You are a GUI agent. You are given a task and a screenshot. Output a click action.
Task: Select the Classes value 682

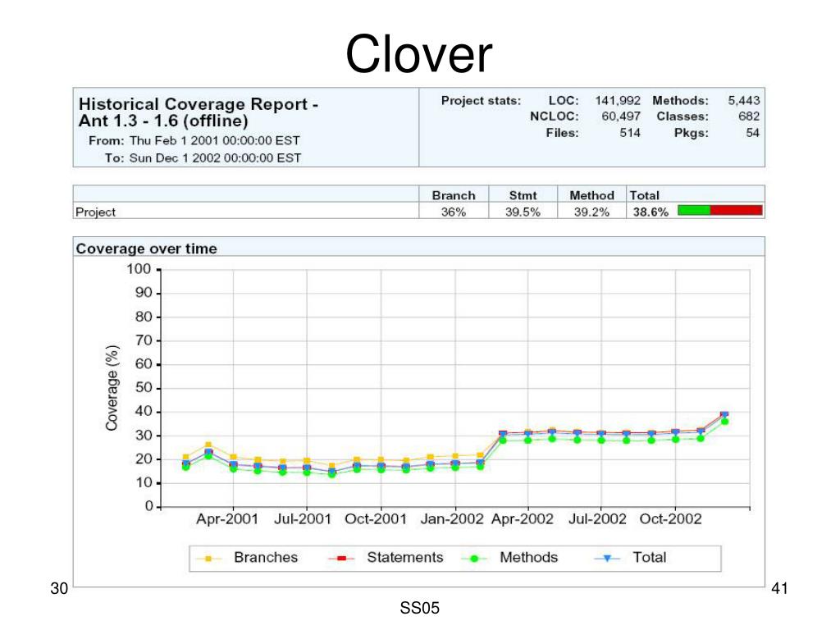(x=748, y=116)
